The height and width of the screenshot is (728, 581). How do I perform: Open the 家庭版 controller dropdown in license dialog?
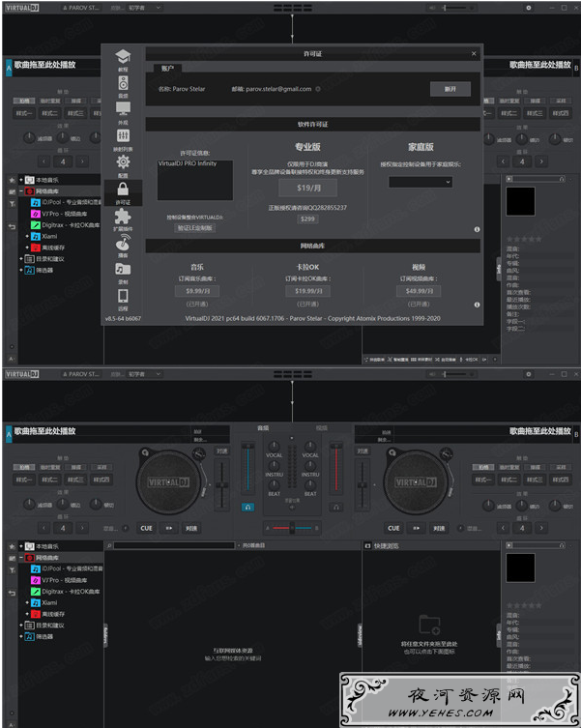pos(421,182)
